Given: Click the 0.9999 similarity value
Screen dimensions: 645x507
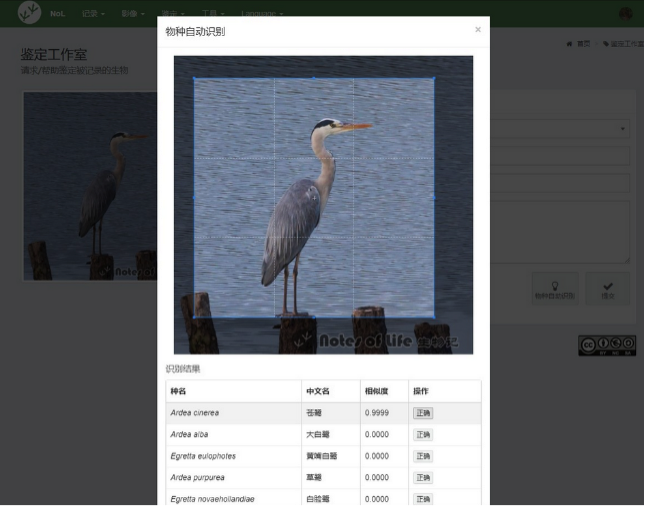Looking at the screenshot, I should pos(377,413).
